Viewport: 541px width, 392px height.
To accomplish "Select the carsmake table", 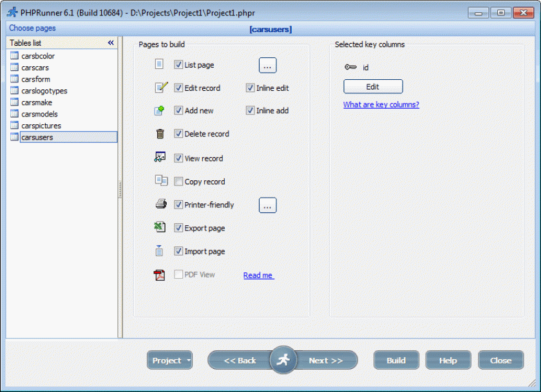I will (x=37, y=102).
